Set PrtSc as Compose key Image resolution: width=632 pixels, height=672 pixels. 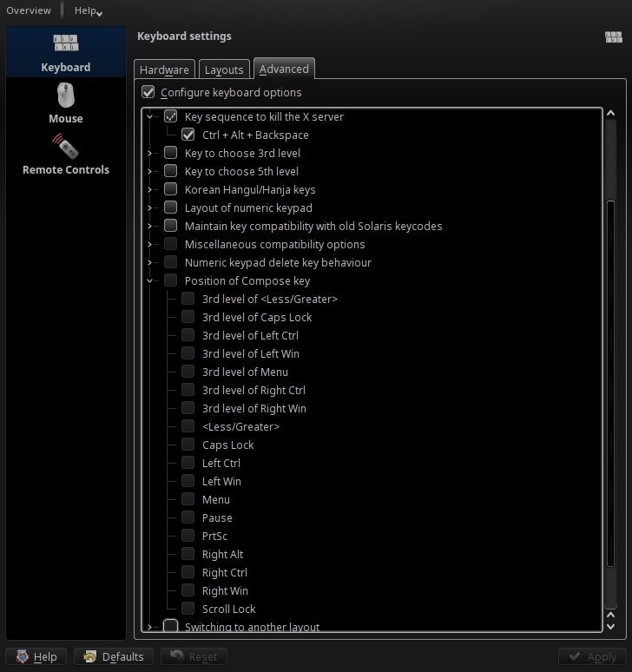click(188, 536)
